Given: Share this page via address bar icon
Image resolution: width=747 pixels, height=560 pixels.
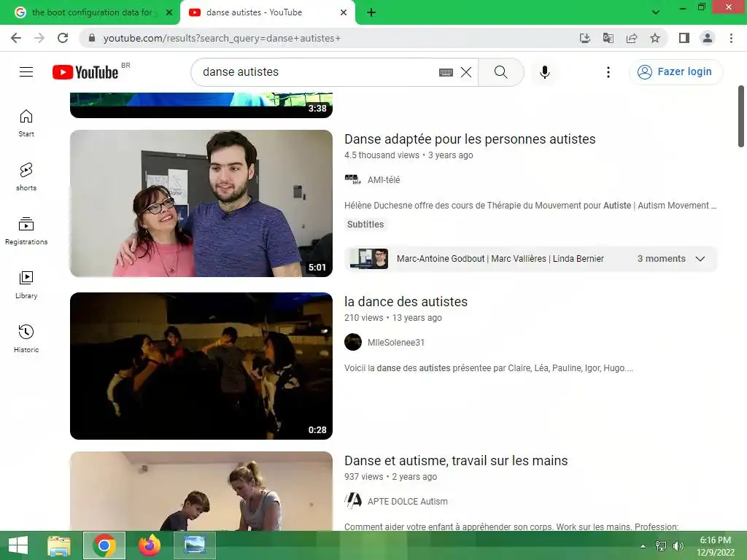Looking at the screenshot, I should coord(632,38).
